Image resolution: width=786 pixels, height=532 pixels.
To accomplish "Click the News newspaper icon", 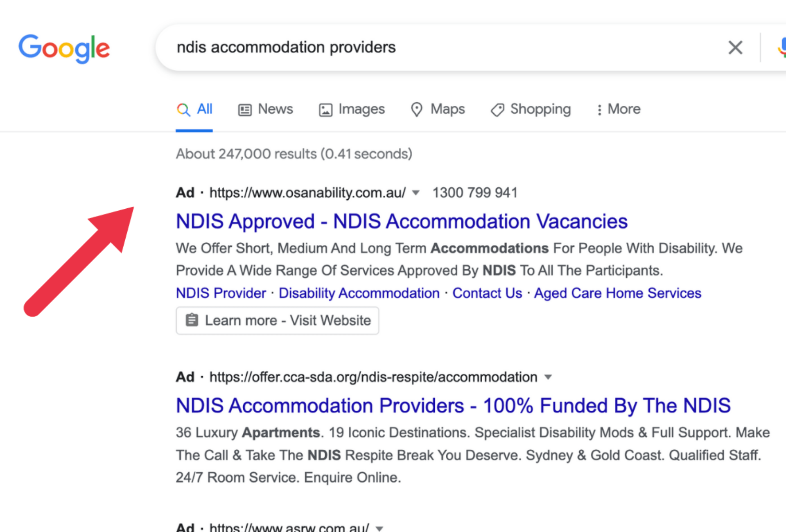I will [245, 110].
